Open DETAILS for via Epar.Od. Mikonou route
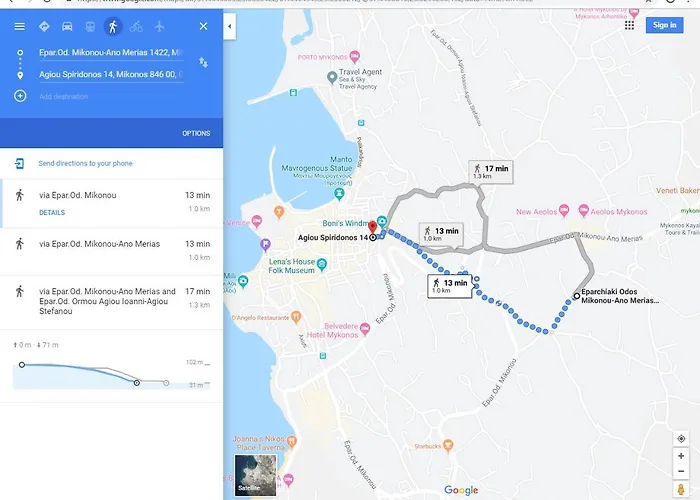This screenshot has height=500, width=700. point(52,212)
